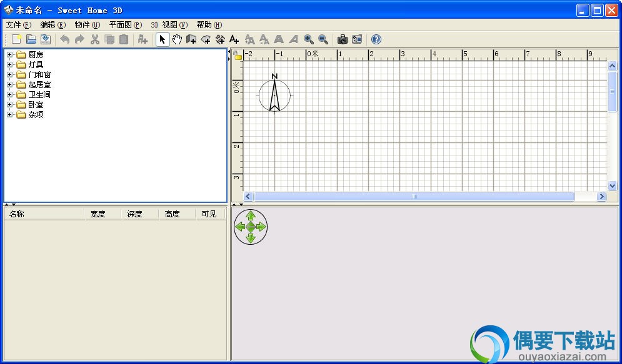
Task: Move 3D view forward with up arrow
Action: pyautogui.click(x=250, y=215)
